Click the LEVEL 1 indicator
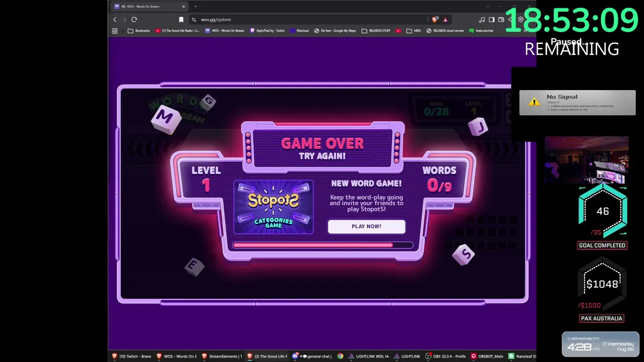644x362 pixels. (206, 179)
